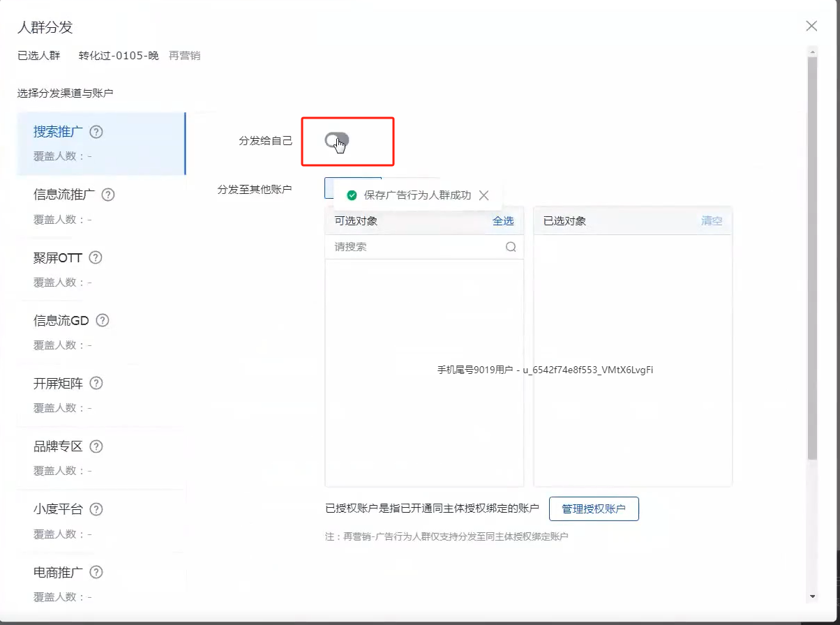
Task: Click the 分发至其他账户 label
Action: 255,189
